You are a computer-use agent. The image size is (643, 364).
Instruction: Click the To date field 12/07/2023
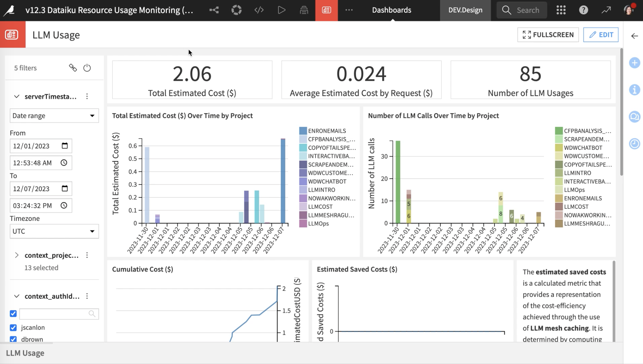[x=41, y=188]
